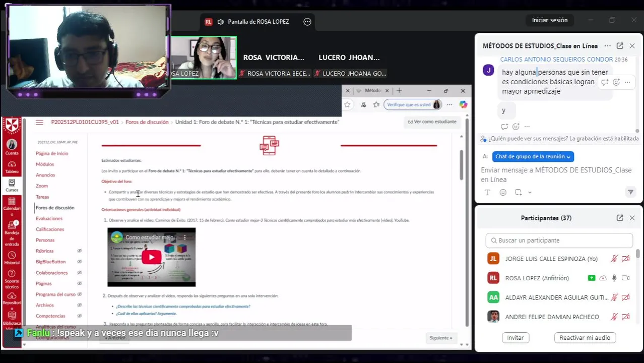Click the Canvas page vertical scrollbar

click(x=461, y=164)
